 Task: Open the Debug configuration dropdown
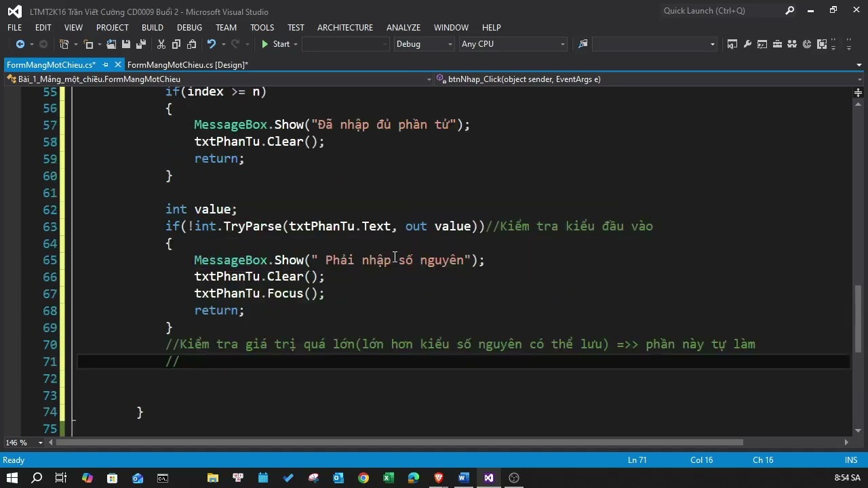(x=424, y=44)
